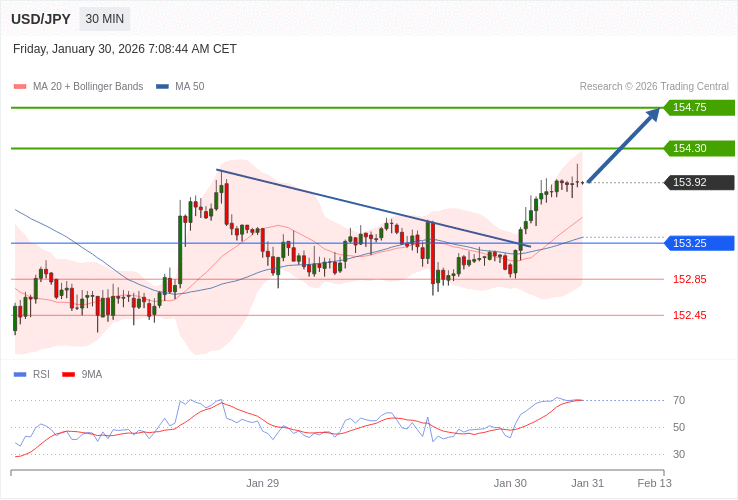Viewport: 738px width, 500px height.
Task: Click the "9MA" legend label
Action: [x=92, y=375]
